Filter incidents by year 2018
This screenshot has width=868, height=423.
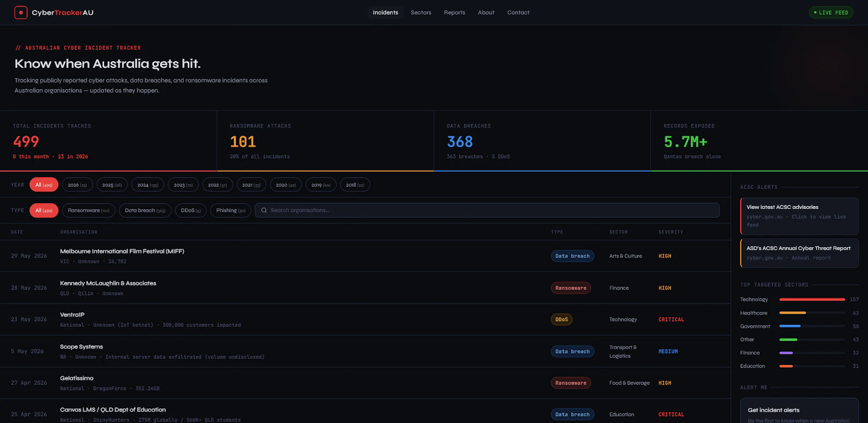pos(355,185)
